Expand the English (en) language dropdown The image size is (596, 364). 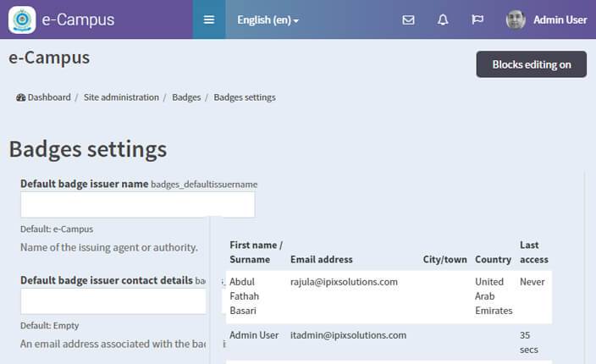[268, 19]
